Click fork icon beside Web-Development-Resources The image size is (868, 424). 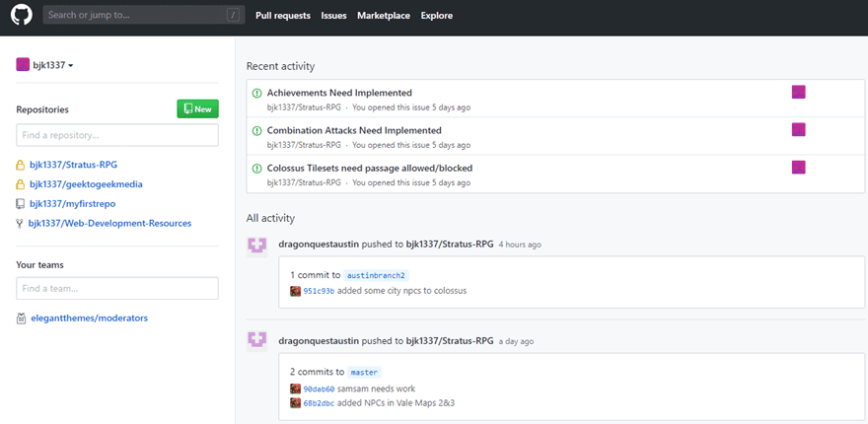point(20,224)
